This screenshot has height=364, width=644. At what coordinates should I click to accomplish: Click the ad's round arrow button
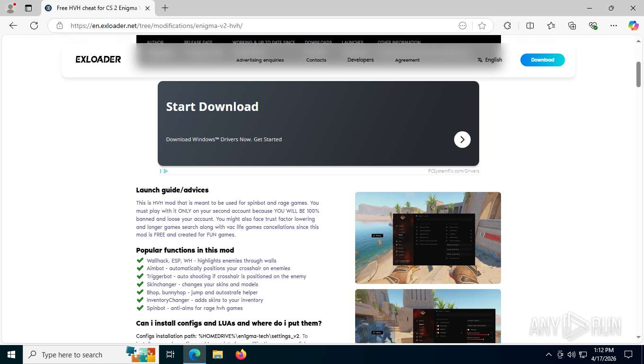(462, 139)
